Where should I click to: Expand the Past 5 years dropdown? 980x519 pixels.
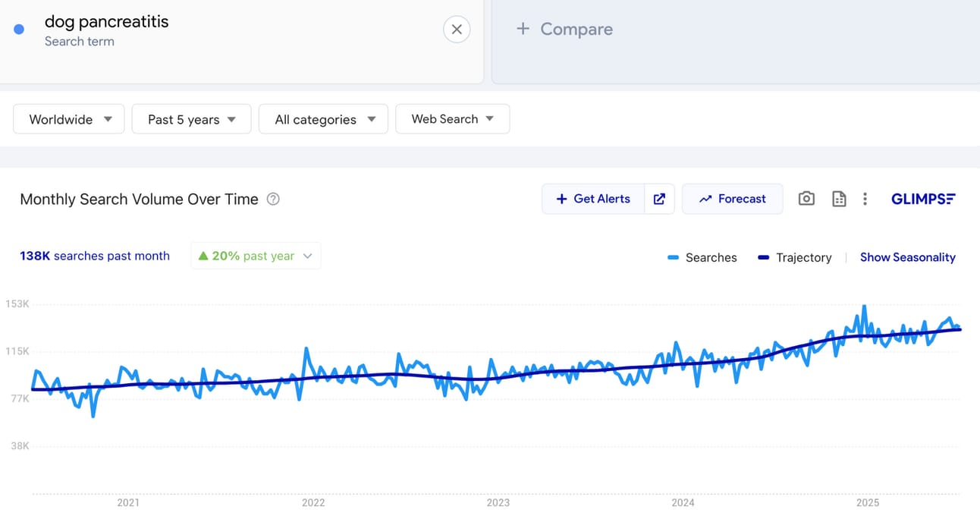click(191, 119)
